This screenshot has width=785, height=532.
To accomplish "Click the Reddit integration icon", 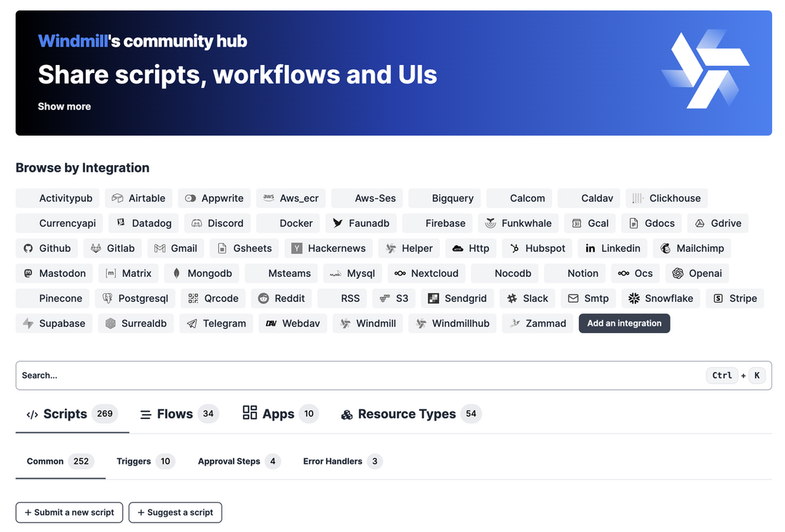I will pos(263,299).
